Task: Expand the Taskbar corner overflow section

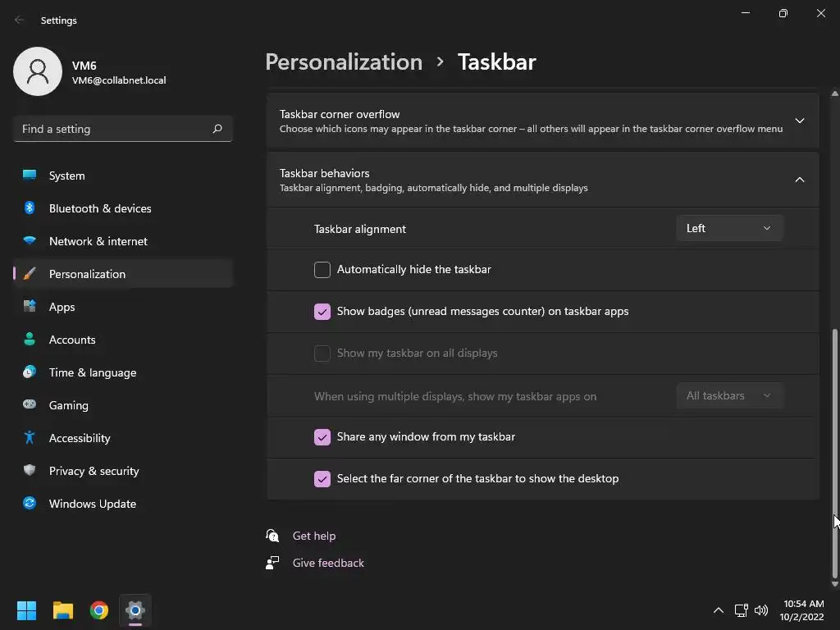Action: pyautogui.click(x=799, y=121)
